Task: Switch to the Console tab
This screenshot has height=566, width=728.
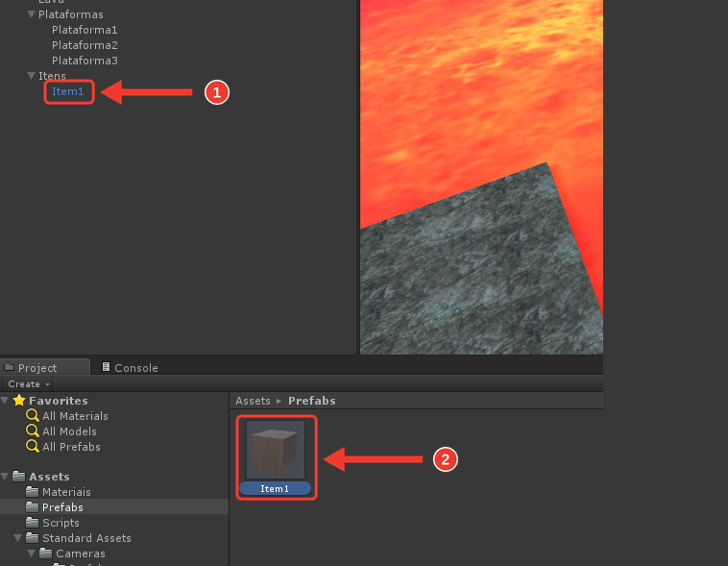Action: click(x=130, y=368)
